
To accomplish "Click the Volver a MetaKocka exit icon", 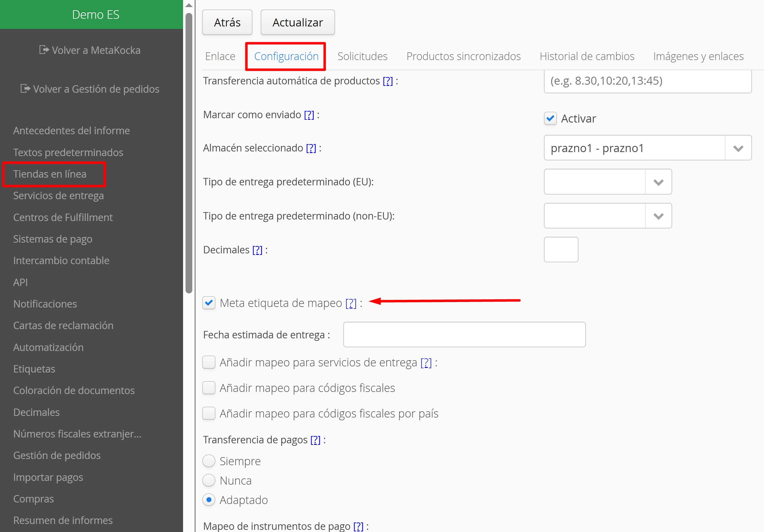I will [44, 50].
